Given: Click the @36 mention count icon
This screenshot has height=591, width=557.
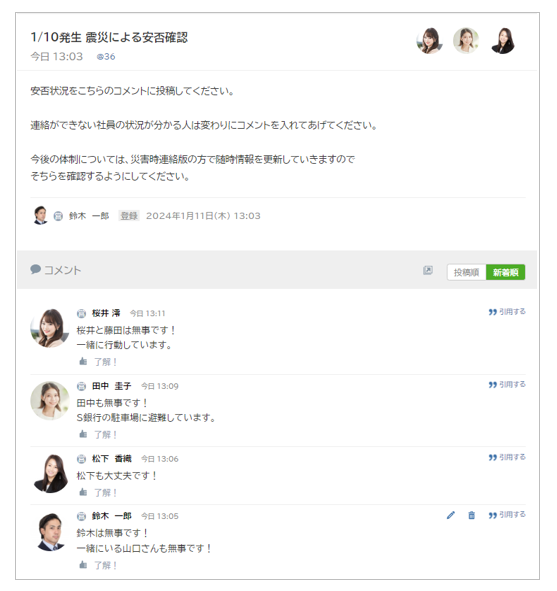Looking at the screenshot, I should pyautogui.click(x=106, y=57).
